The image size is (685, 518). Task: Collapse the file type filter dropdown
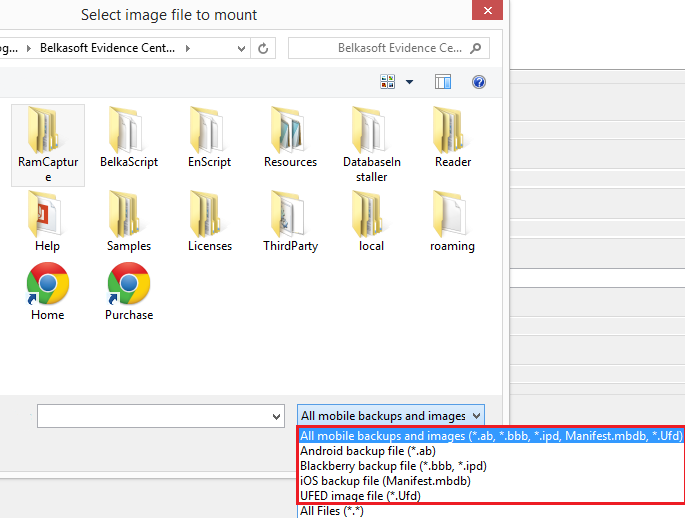pos(477,415)
